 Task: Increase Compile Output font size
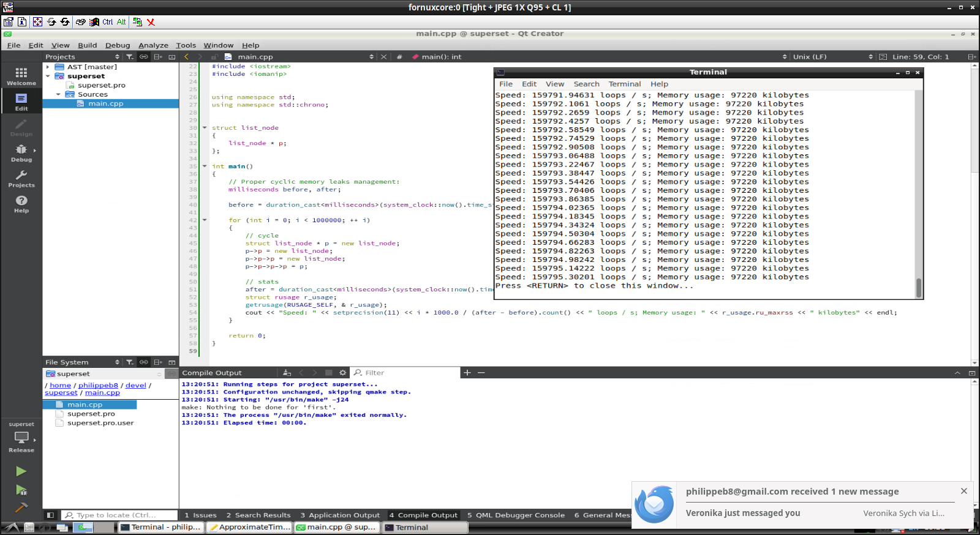click(x=467, y=372)
